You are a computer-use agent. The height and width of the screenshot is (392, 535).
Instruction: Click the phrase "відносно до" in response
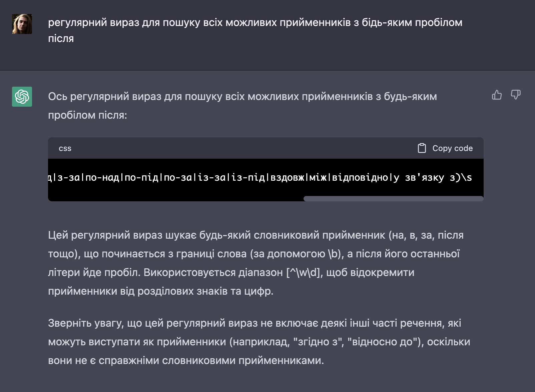pos(383,342)
